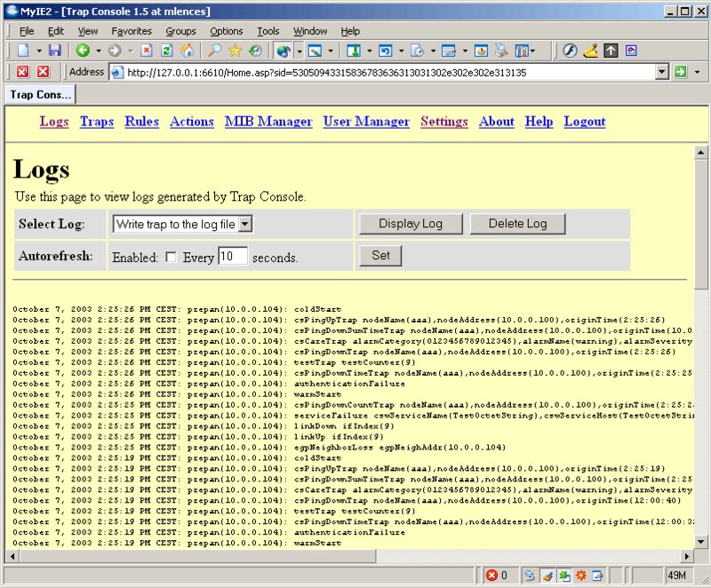Image resolution: width=711 pixels, height=588 pixels.
Task: Click the About link
Action: tap(497, 122)
